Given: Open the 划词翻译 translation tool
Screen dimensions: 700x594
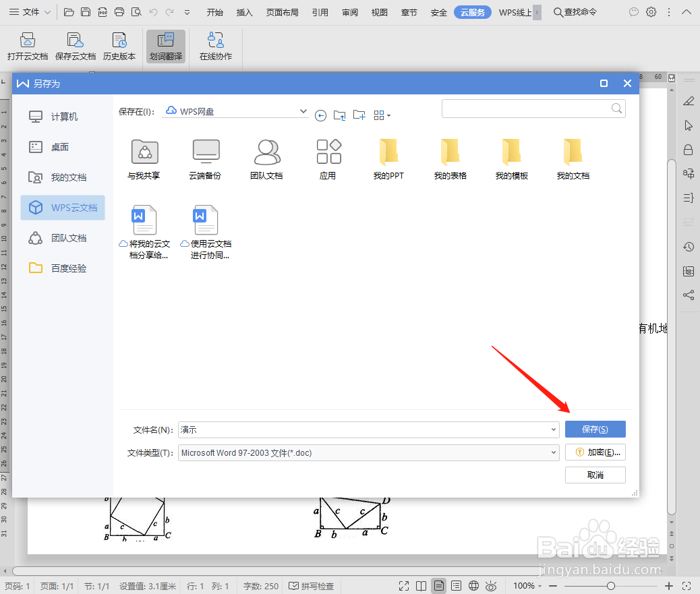Looking at the screenshot, I should pos(165,46).
